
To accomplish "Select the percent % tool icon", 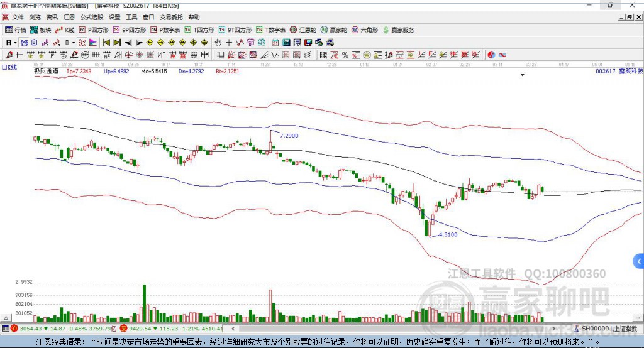I will pos(345,55).
